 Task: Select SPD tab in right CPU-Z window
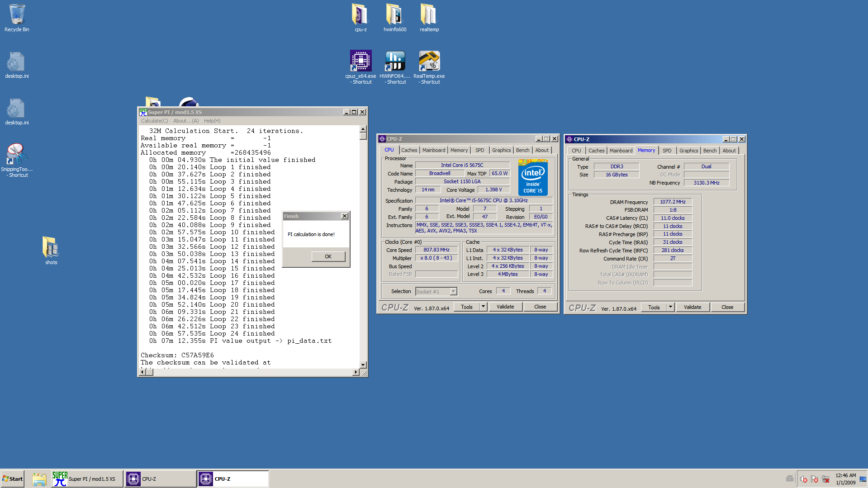point(667,151)
